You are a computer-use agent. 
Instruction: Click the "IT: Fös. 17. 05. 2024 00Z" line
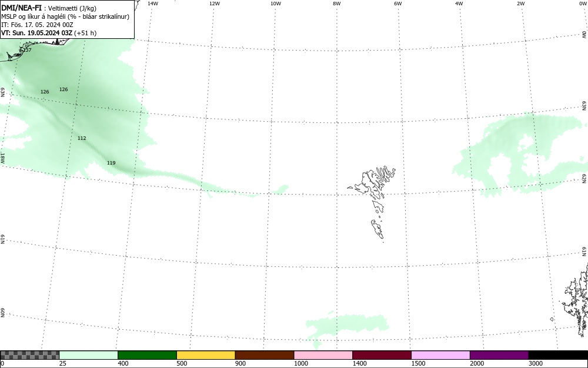point(37,25)
